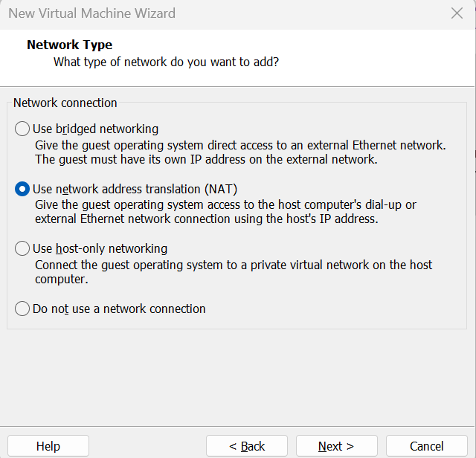Cancel the New Virtual Machine Wizard
Screen dimensions: 476x458
point(426,446)
